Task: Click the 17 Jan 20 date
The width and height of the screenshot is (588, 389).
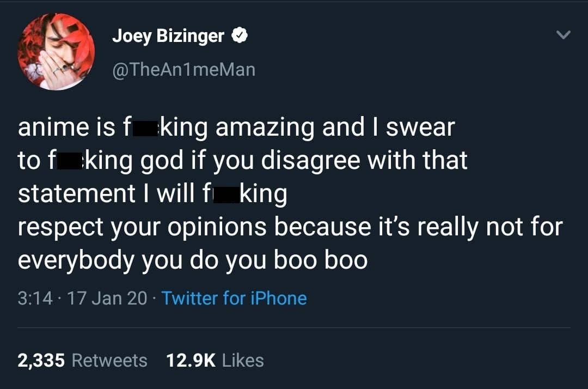Action: [x=107, y=298]
